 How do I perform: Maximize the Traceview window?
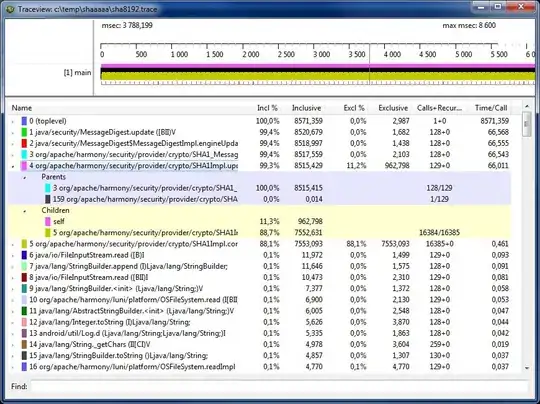coord(498,7)
